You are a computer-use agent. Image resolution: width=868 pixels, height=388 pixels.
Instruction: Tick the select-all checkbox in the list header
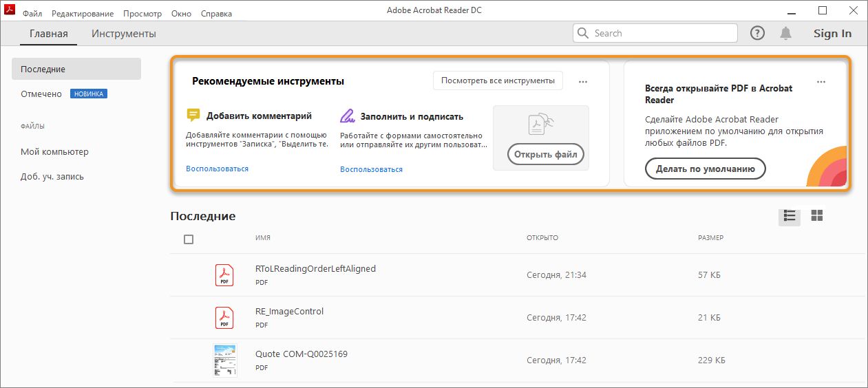point(189,239)
